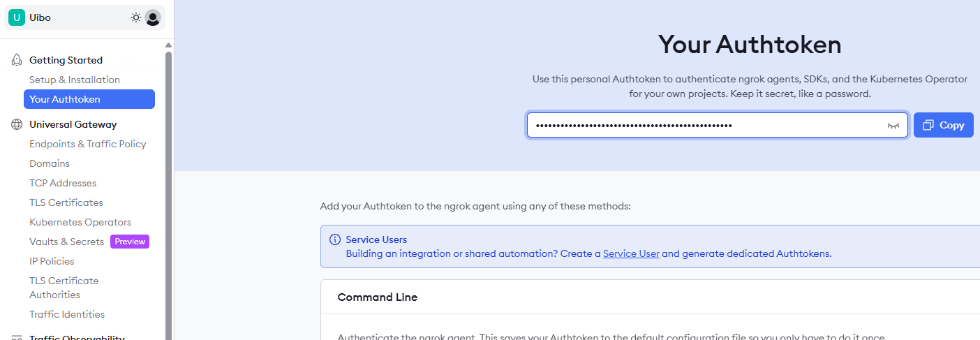Open the user profile avatar menu
The image size is (980, 340).
153,17
